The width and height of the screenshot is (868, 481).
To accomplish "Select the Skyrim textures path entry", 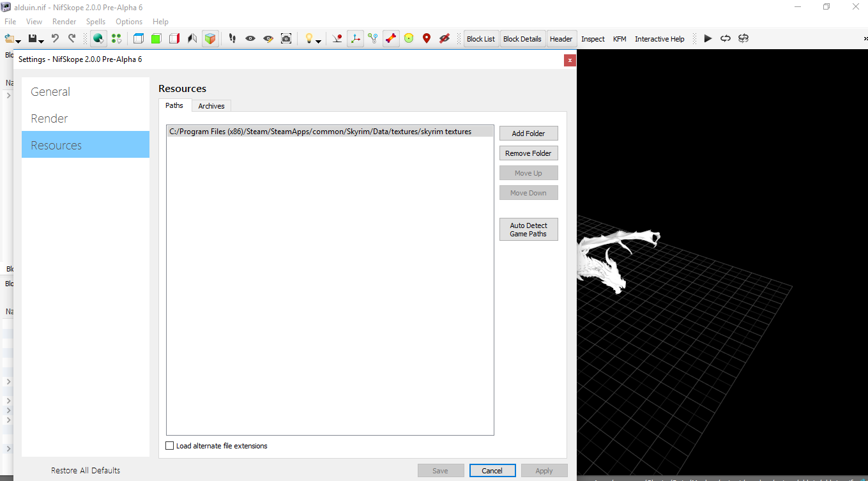I will (x=320, y=132).
